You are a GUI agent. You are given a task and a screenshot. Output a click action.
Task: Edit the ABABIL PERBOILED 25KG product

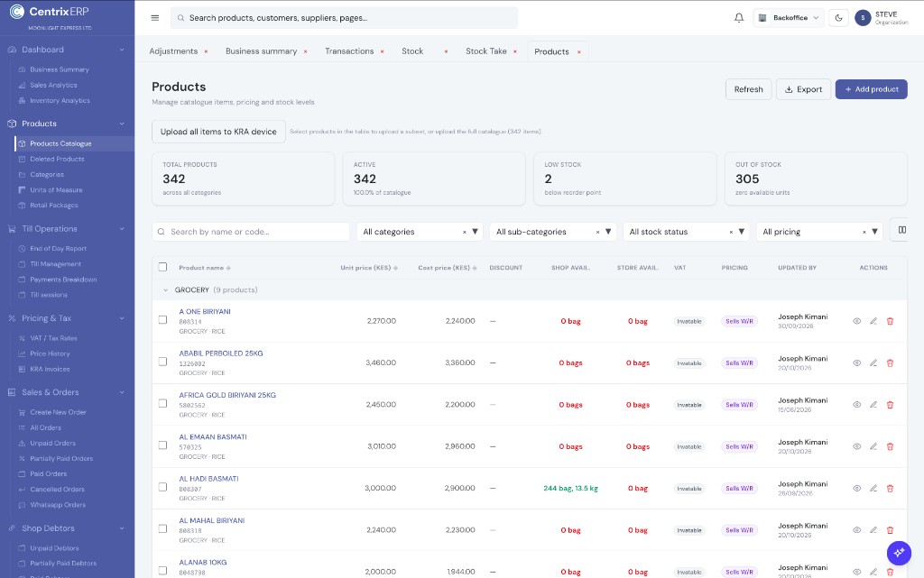873,363
